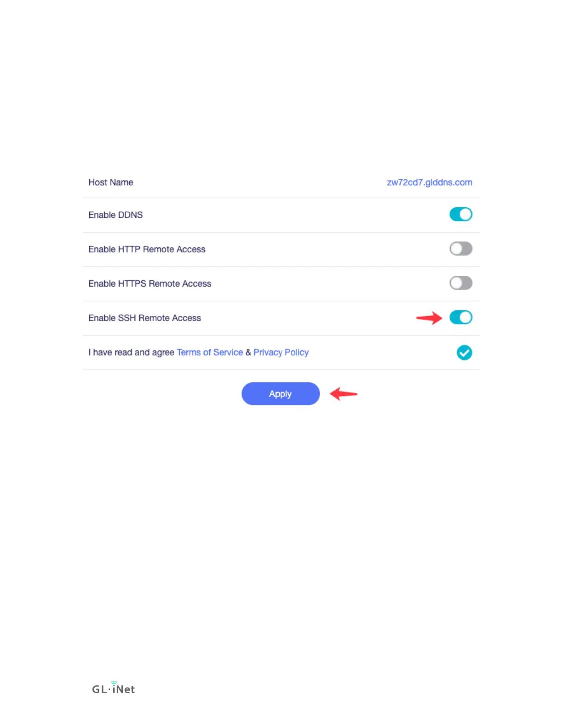563x728 pixels.
Task: Click the red arrow beside Apply
Action: point(344,394)
